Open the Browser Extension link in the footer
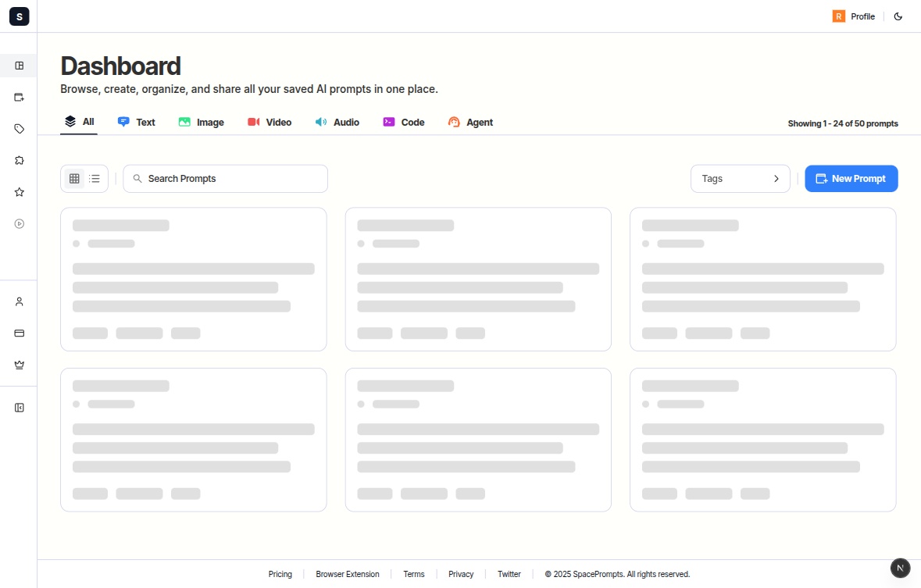The width and height of the screenshot is (921, 588). click(347, 574)
